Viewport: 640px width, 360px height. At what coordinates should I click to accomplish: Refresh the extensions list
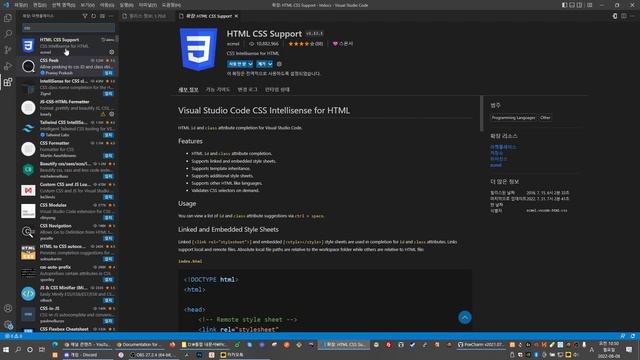tap(93, 16)
